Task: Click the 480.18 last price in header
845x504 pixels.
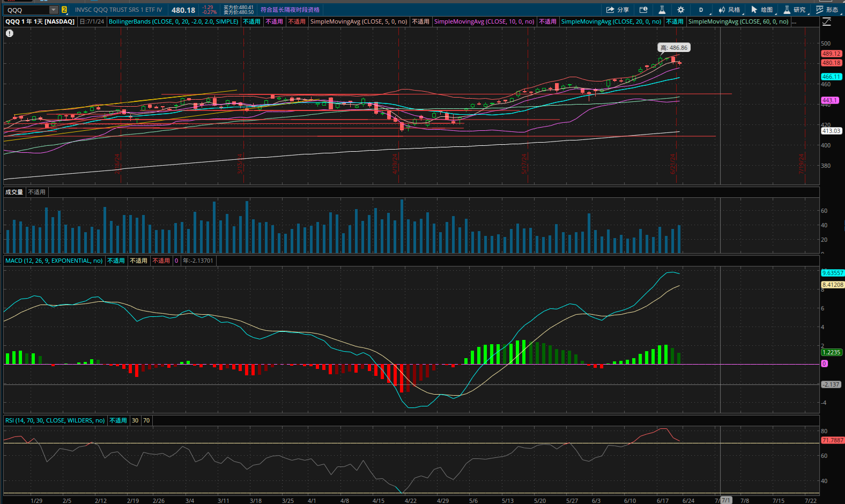Action: click(183, 10)
